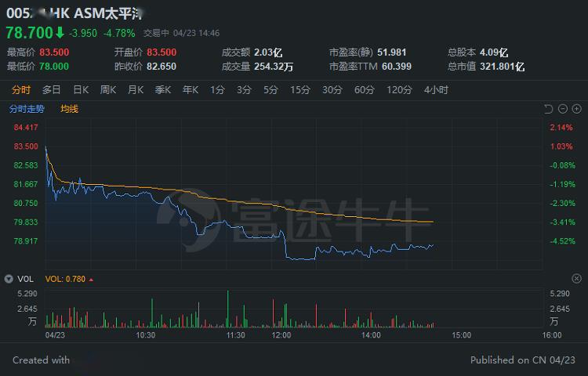Click the stock title ASM太平洋
The height and width of the screenshot is (376, 588).
(109, 13)
